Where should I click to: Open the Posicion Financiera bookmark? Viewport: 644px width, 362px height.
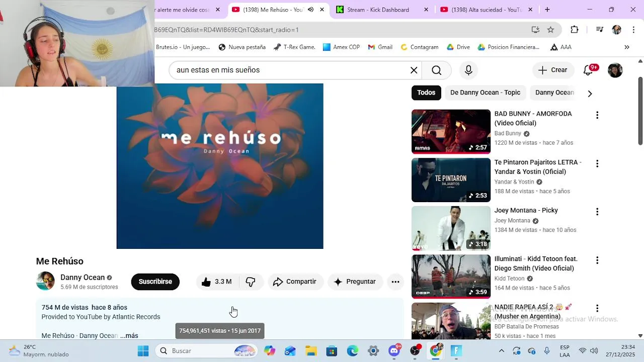[x=509, y=47]
